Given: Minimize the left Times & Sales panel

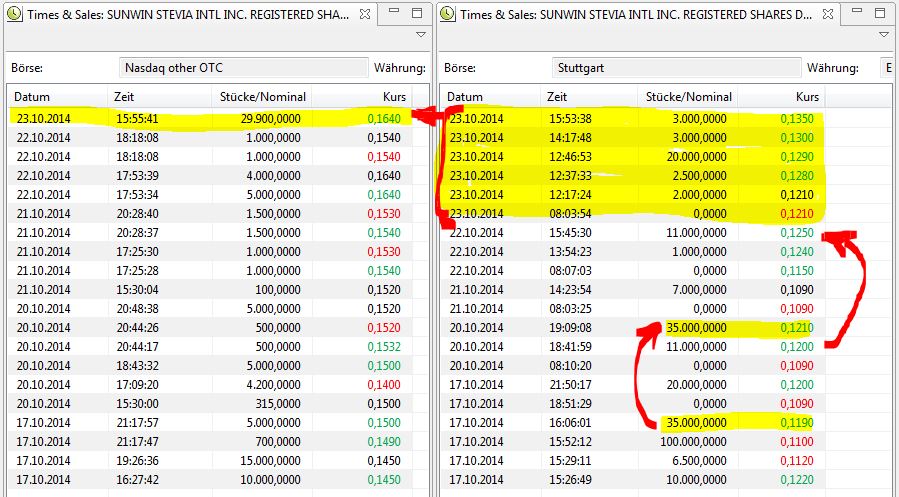Looking at the screenshot, I should (393, 11).
